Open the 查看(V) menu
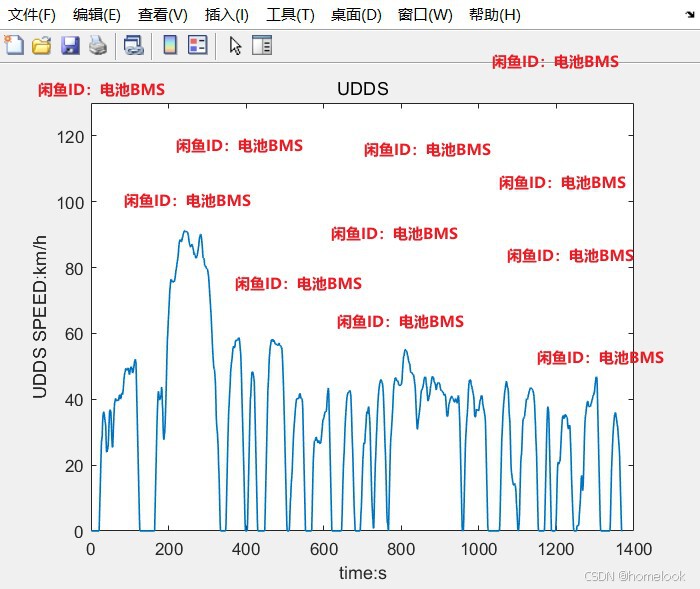700x589 pixels. [x=162, y=15]
